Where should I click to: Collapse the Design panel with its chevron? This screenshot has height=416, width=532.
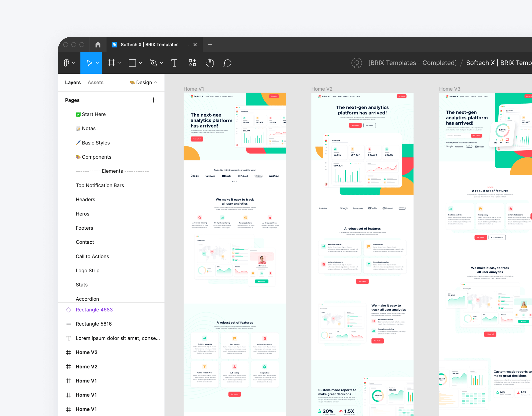point(156,82)
